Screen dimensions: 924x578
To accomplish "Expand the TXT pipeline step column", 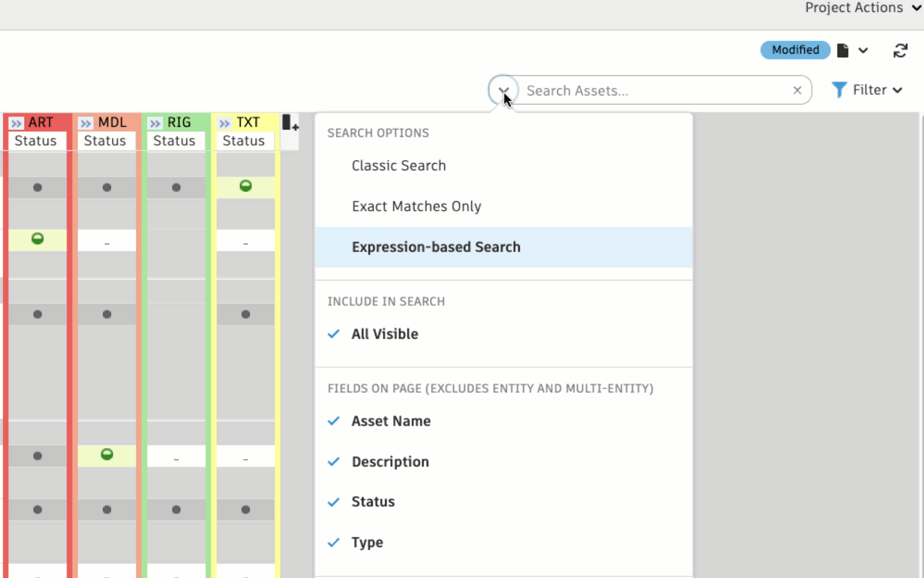I will (x=225, y=123).
